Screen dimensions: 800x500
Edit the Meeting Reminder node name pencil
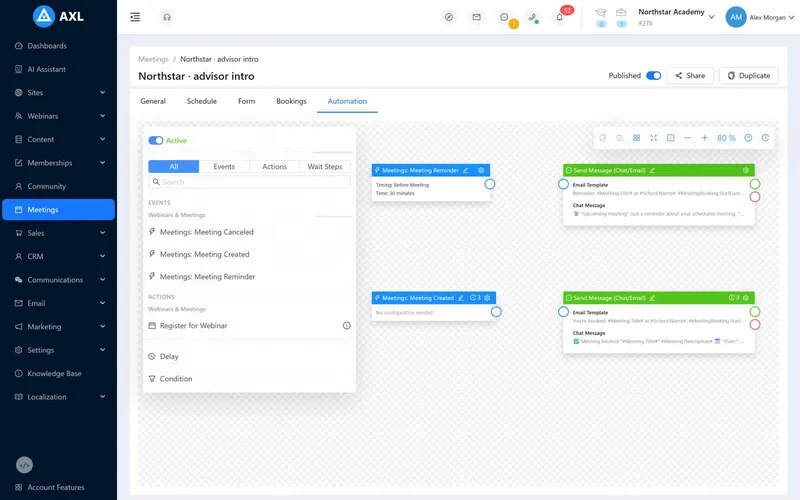click(465, 170)
